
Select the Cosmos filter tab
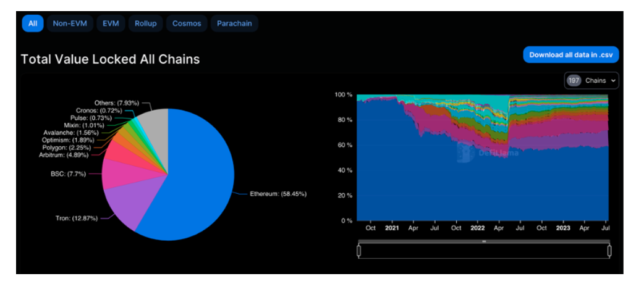(x=187, y=23)
